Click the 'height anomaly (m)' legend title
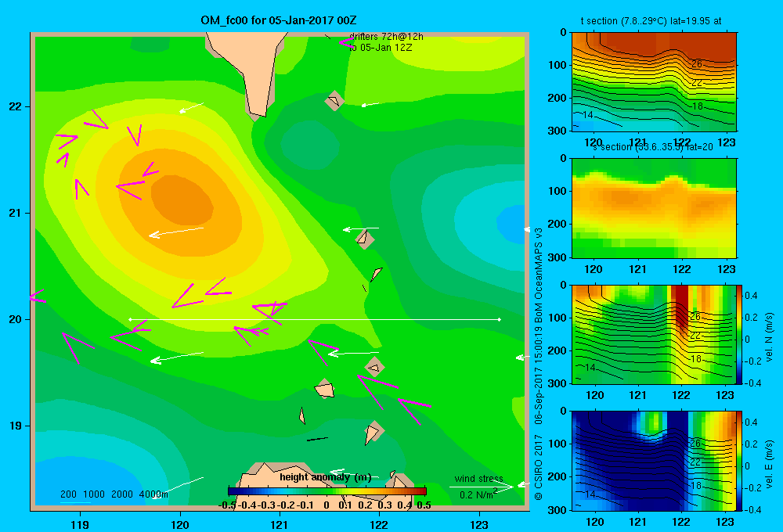This screenshot has height=532, width=783. click(x=325, y=477)
